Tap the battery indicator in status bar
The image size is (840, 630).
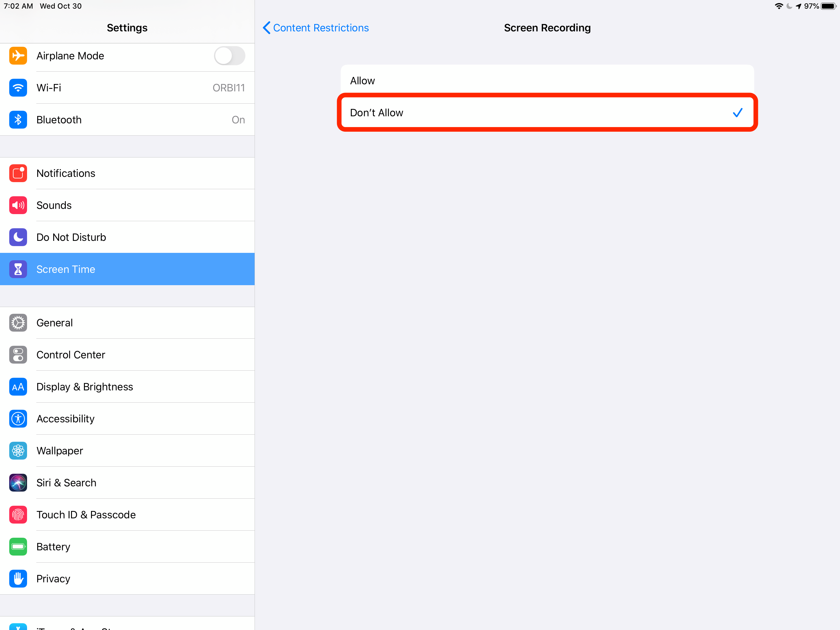(828, 6)
